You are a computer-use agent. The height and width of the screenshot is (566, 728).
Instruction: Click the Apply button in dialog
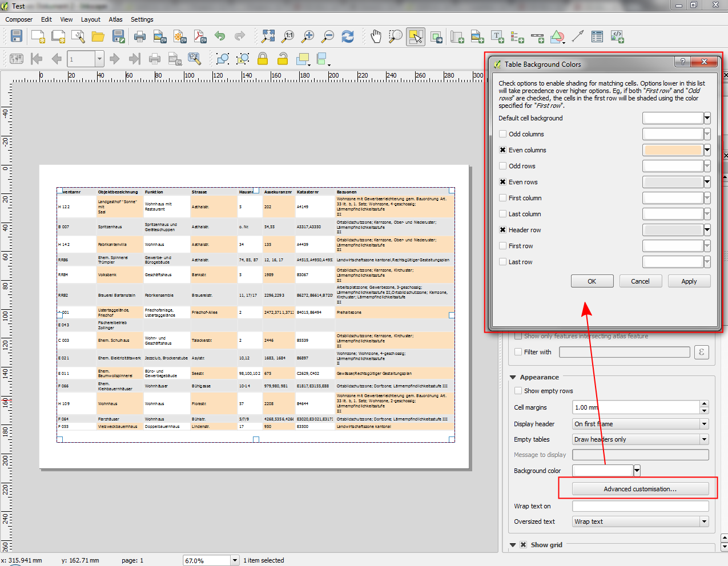tap(689, 281)
